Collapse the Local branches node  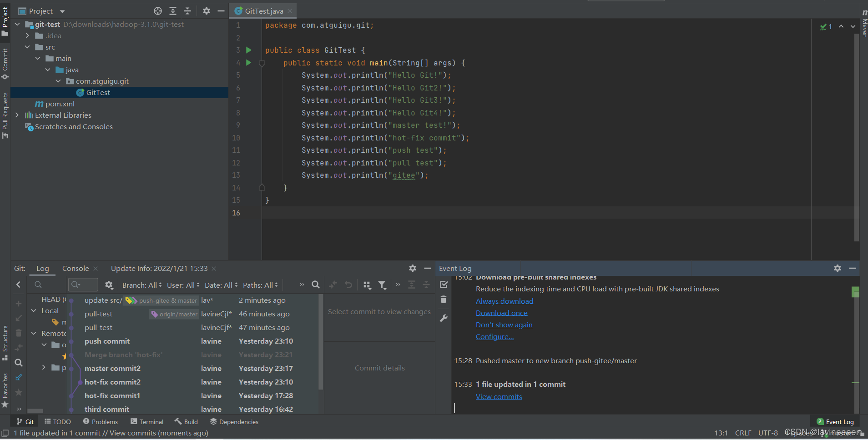pyautogui.click(x=34, y=310)
